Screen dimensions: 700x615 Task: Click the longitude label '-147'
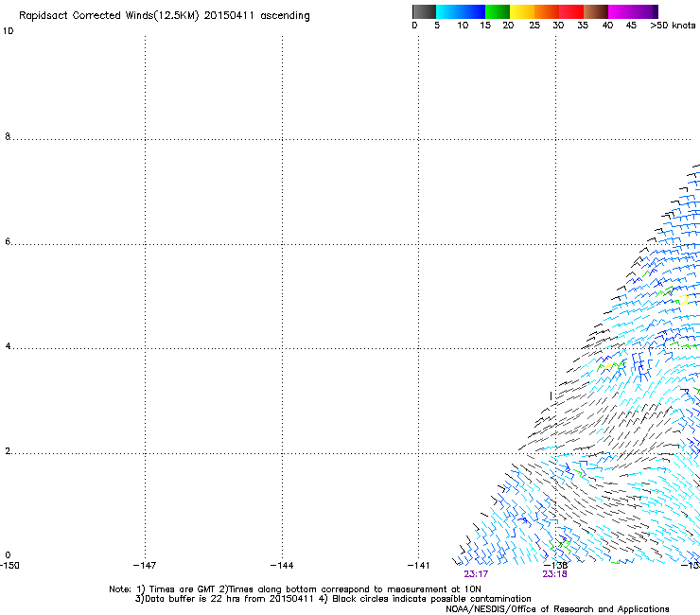click(x=145, y=566)
